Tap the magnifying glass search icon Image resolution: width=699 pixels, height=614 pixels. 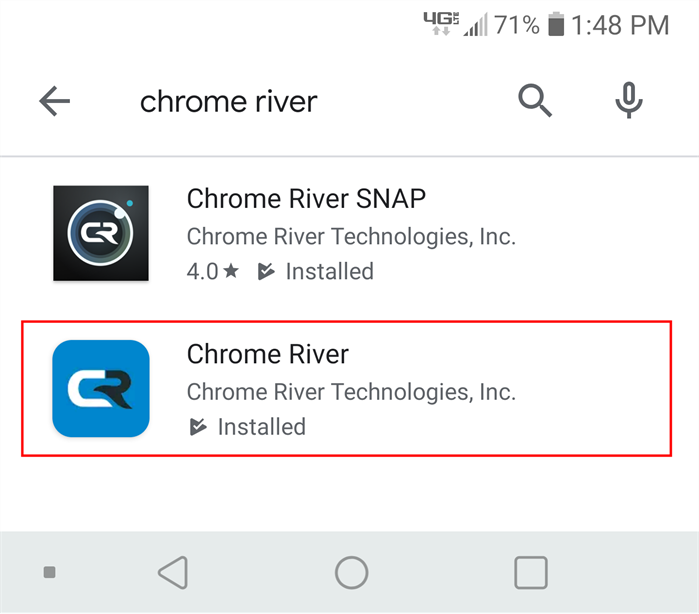click(535, 101)
